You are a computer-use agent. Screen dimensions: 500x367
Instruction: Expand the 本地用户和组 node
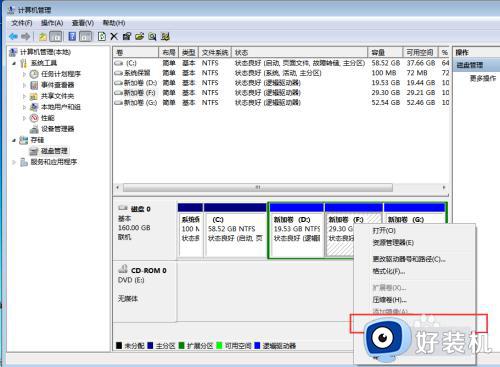point(24,107)
